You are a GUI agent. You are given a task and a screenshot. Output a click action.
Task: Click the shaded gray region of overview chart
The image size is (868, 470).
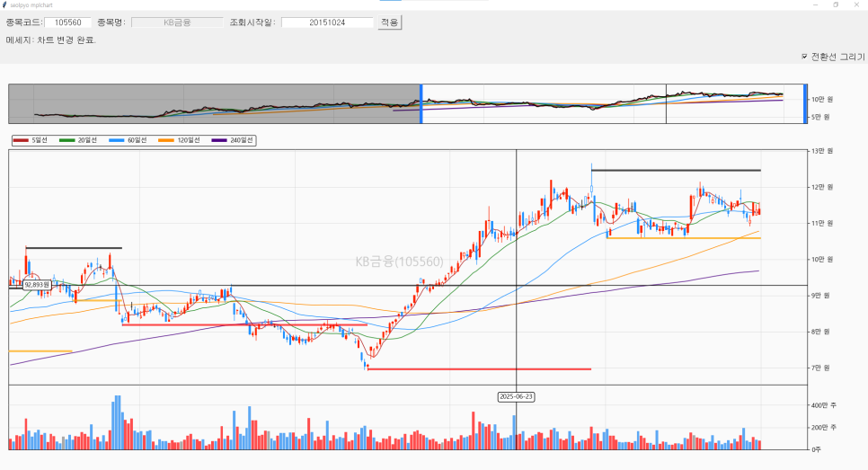214,103
